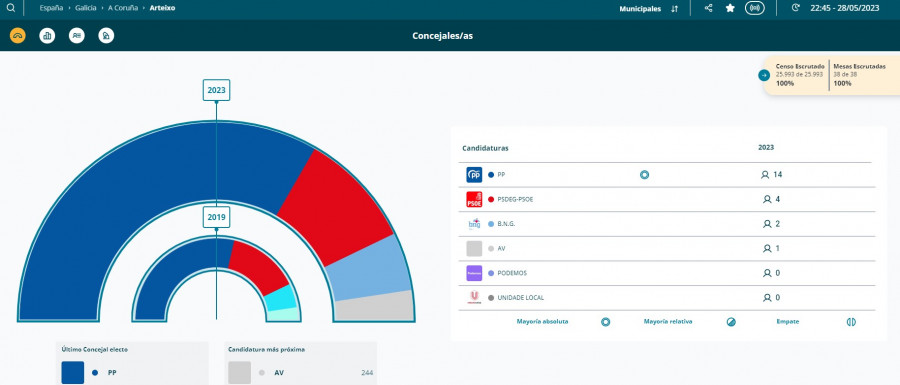The image size is (900, 385).
Task: Click the Mayoría absoluta label
Action: [542, 322]
